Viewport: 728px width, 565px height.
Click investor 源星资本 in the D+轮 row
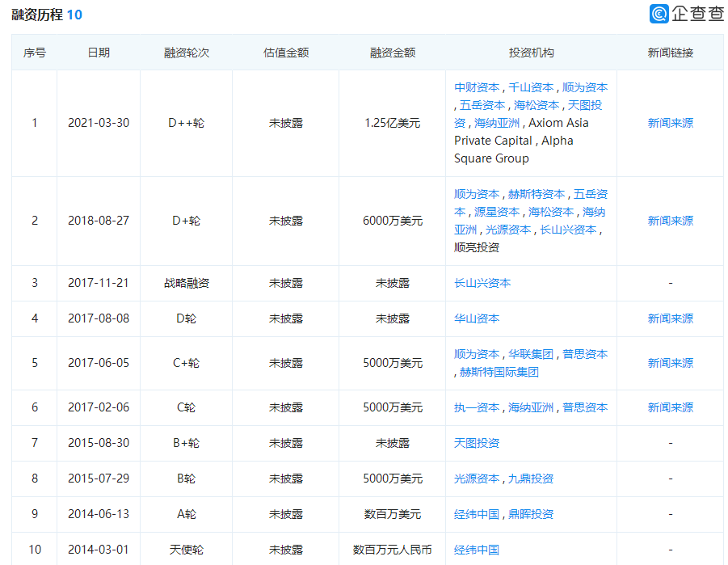pos(497,213)
